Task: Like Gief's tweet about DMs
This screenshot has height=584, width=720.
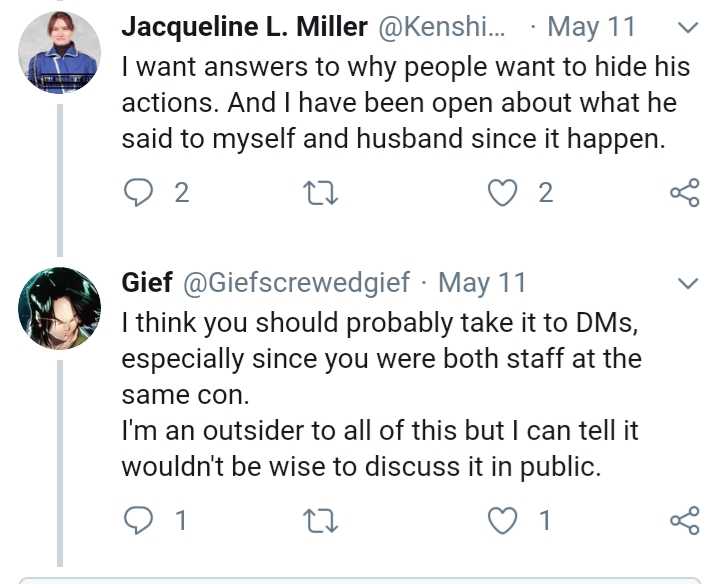Action: click(x=502, y=520)
